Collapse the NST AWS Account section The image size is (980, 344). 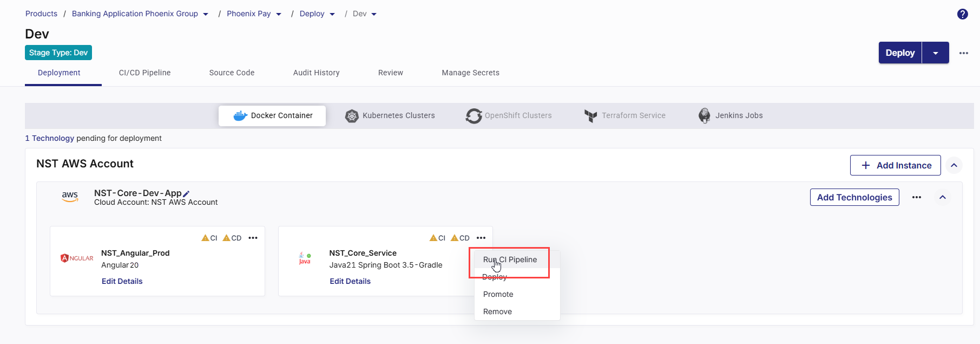[954, 165]
